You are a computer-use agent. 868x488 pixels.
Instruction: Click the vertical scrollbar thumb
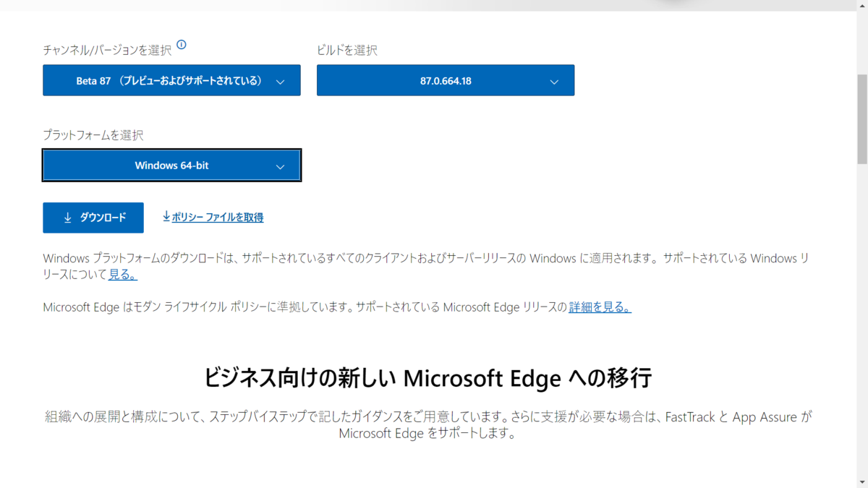(861, 118)
